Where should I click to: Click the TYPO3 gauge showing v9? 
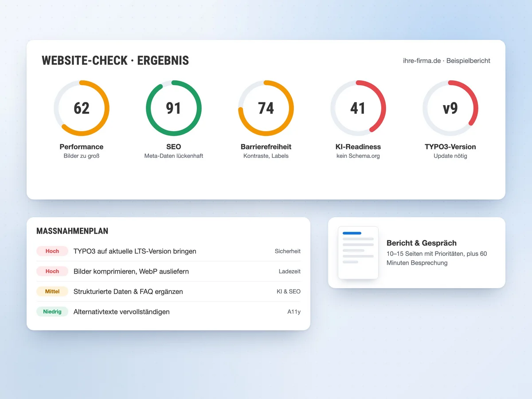(x=450, y=108)
